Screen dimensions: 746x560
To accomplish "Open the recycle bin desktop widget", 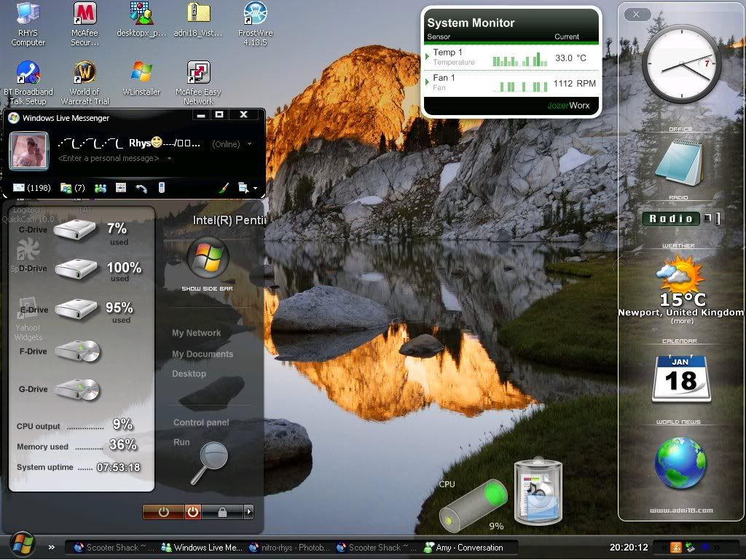I will [x=538, y=492].
